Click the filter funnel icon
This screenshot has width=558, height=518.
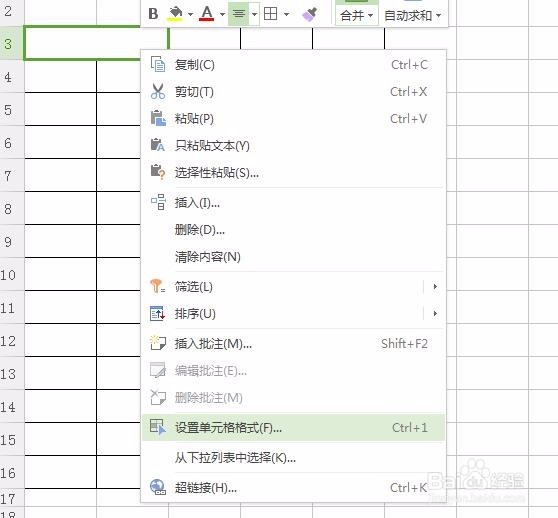(158, 286)
